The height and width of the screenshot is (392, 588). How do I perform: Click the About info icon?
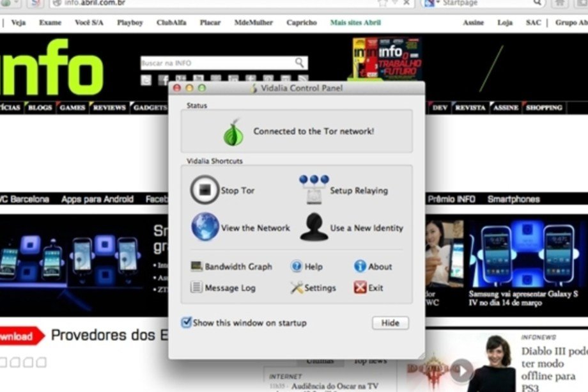pos(360,266)
